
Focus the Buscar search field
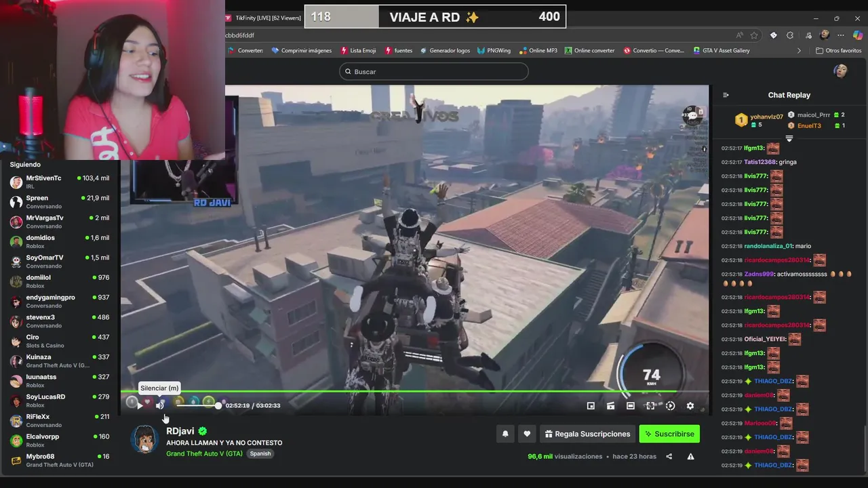[433, 71]
